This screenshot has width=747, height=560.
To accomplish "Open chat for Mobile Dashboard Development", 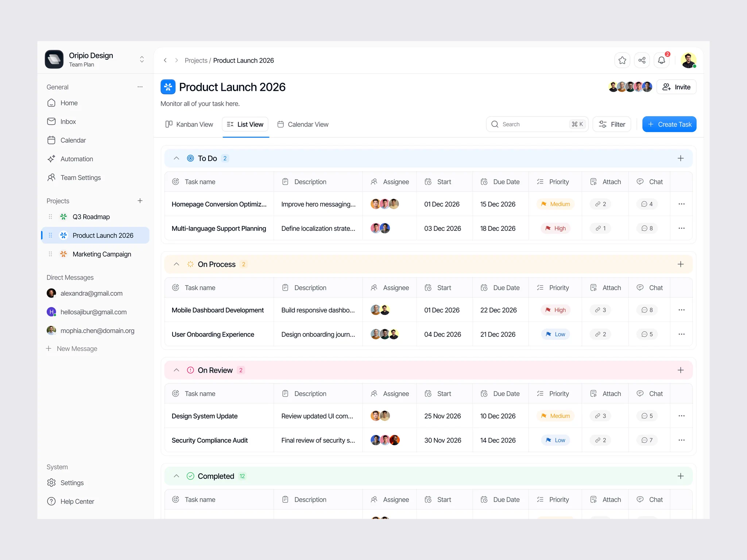I will (647, 310).
